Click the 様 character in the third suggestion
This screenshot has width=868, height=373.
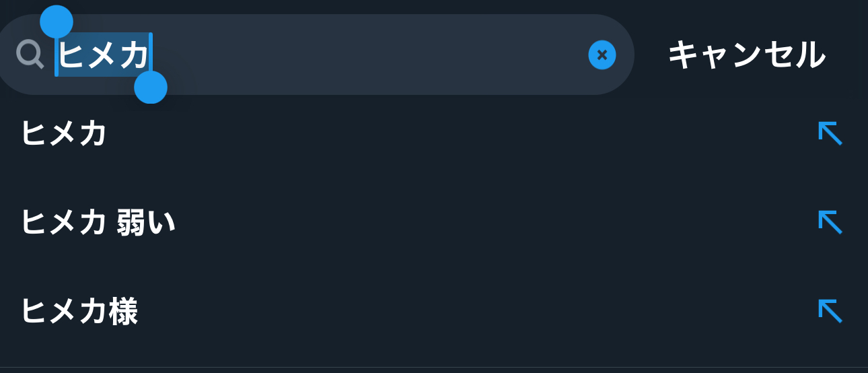point(123,311)
